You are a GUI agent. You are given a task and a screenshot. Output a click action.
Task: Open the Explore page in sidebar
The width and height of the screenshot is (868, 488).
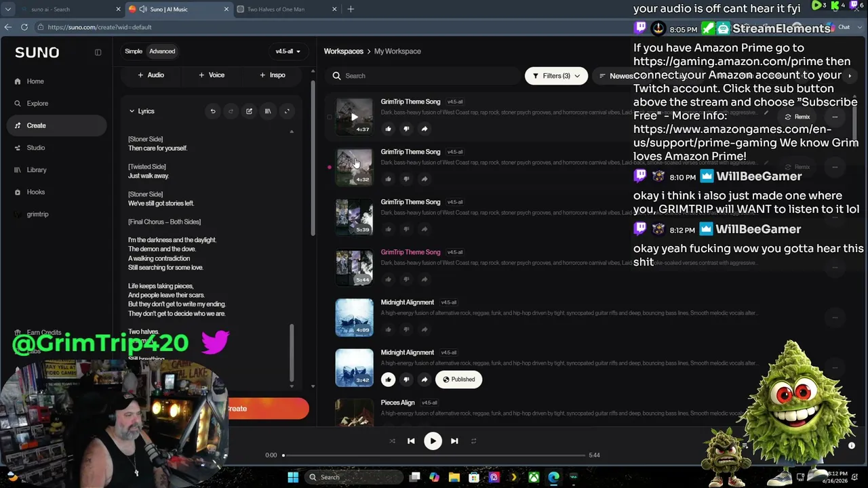coord(37,103)
